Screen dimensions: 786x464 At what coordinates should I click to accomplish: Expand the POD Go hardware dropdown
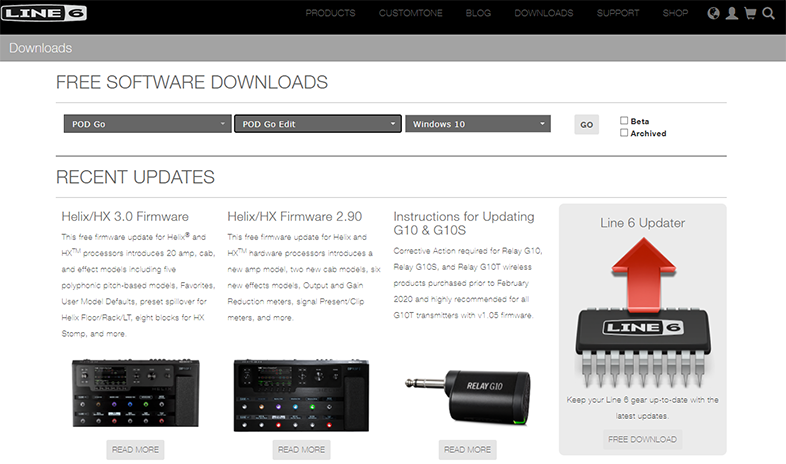[x=147, y=124]
